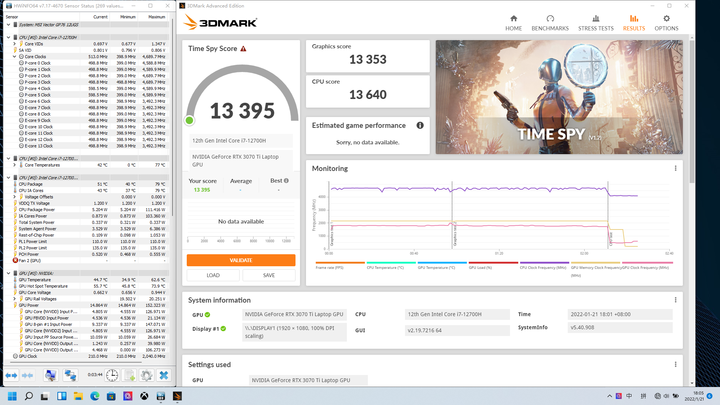Click the Maximum column header in HWiNFO
This screenshot has height=405, width=720.
coord(157,17)
